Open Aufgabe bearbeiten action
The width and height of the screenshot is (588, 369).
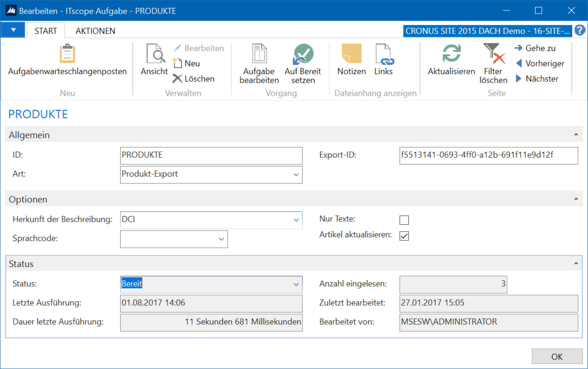click(259, 64)
